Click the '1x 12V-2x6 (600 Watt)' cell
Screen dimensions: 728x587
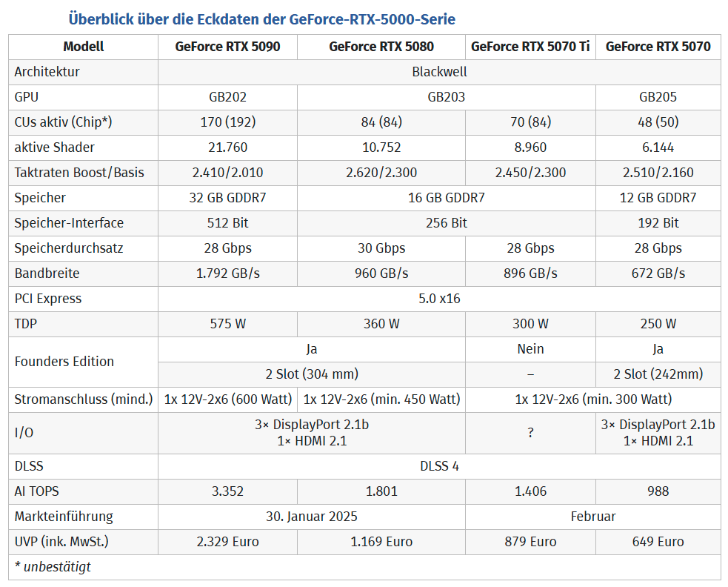227,399
